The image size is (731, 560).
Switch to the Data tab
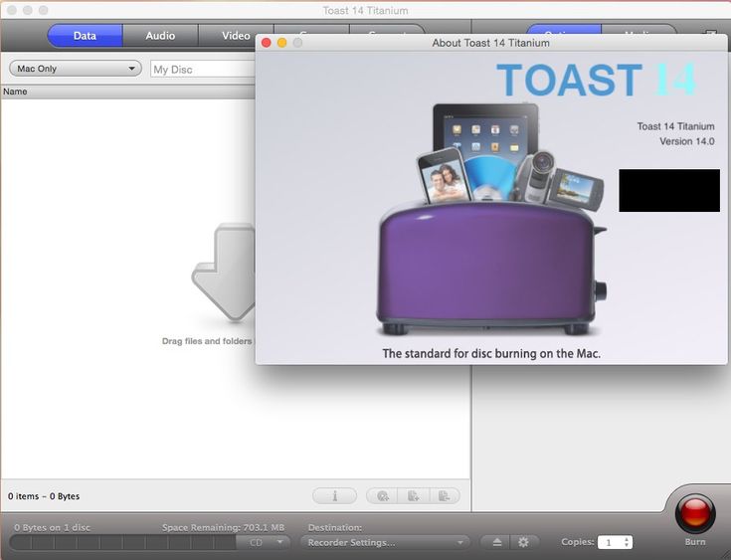tap(85, 36)
